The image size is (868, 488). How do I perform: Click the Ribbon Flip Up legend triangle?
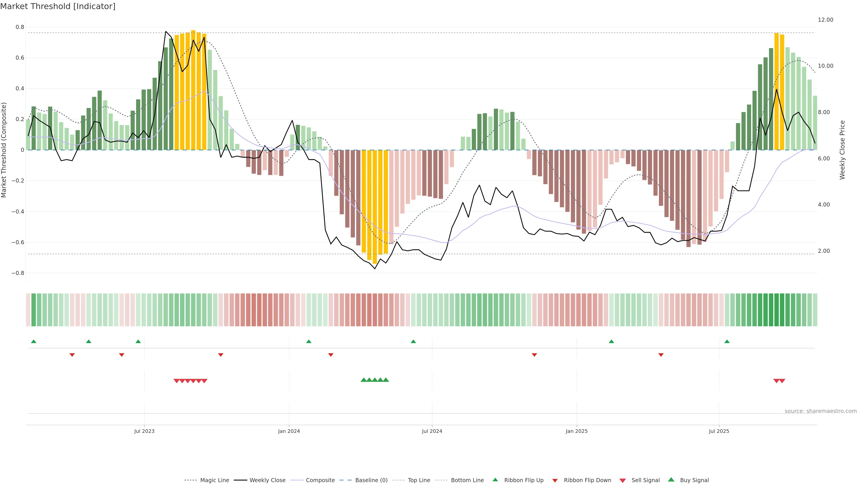(x=495, y=480)
